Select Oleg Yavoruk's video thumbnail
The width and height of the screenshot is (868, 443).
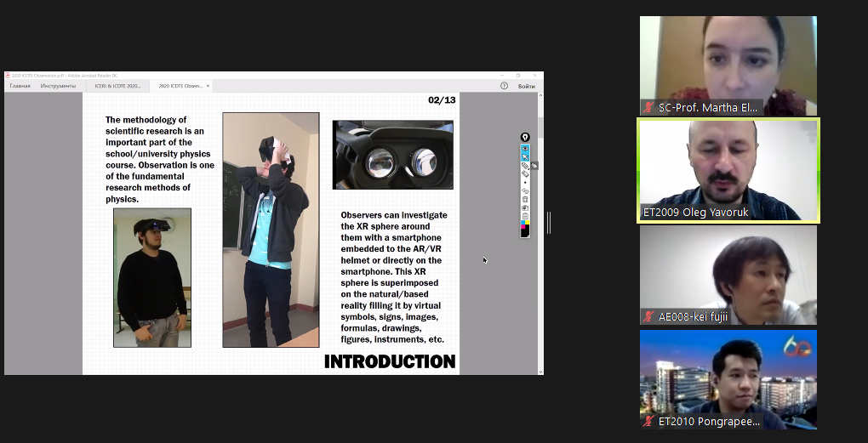click(728, 170)
